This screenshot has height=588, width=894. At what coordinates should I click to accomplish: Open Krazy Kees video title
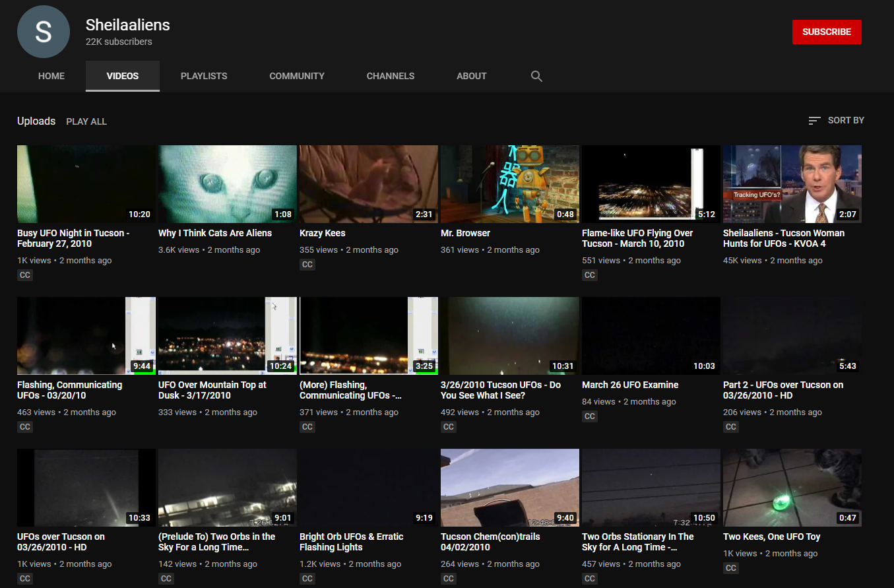pyautogui.click(x=323, y=233)
